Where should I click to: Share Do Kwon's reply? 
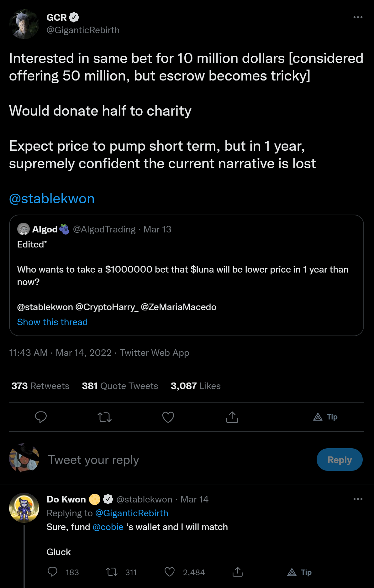tap(238, 572)
